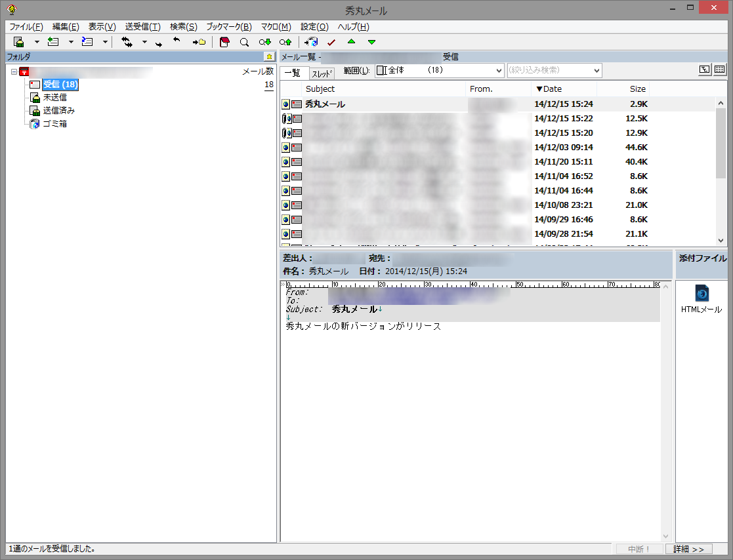
Task: Open the 絞り込み検索 combo box arrow
Action: click(597, 71)
